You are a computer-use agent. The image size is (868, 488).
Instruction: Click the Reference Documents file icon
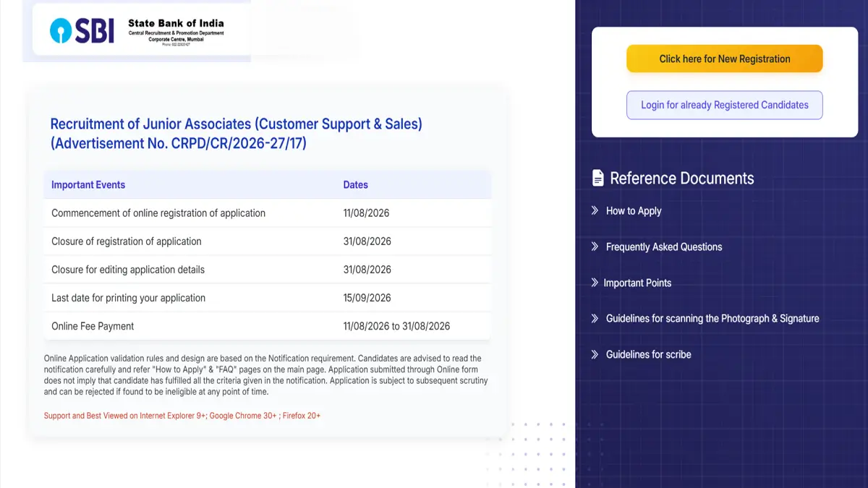597,178
